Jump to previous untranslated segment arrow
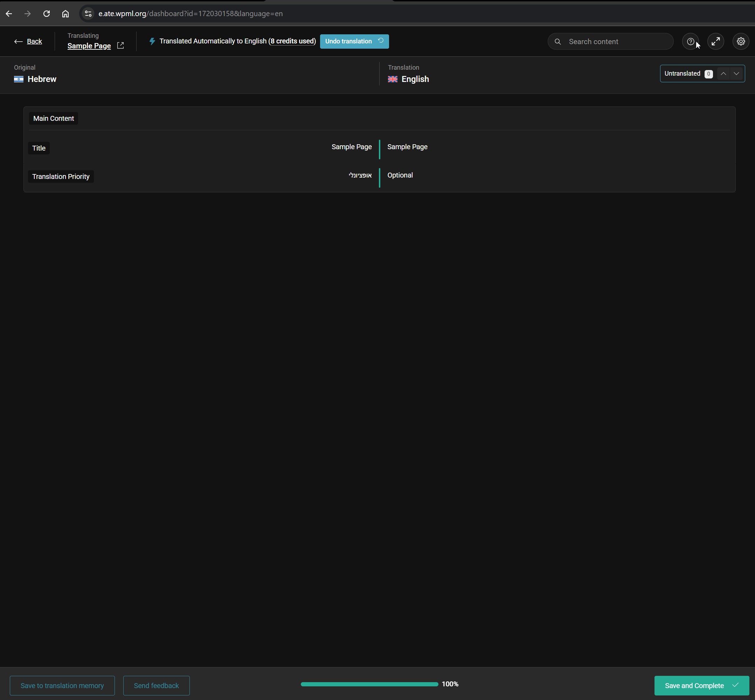The image size is (755, 700). click(723, 74)
